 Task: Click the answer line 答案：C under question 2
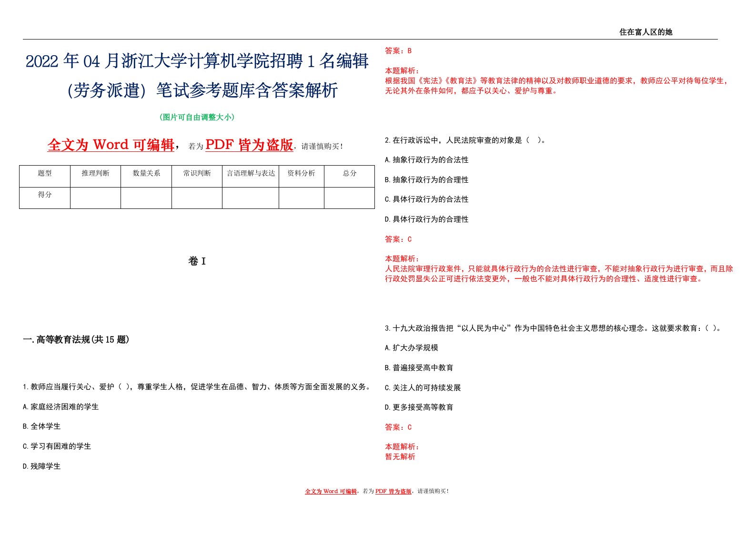[x=398, y=239]
